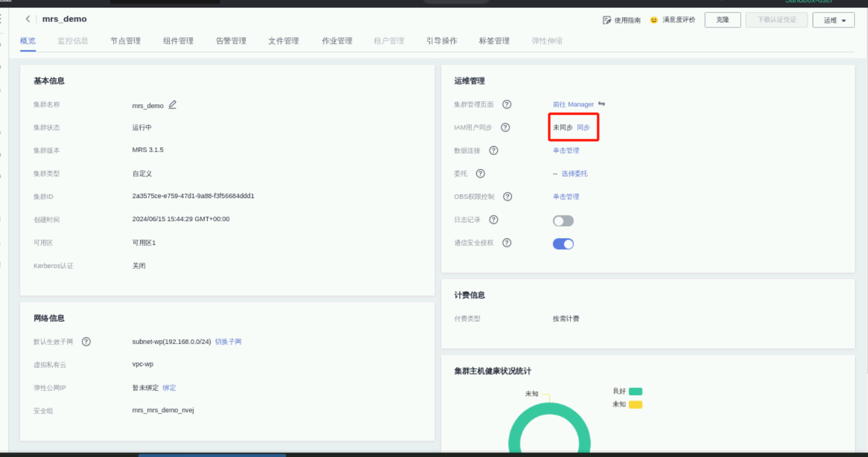868x457 pixels.
Task: Go to the 节点管理 tab
Action: click(x=125, y=41)
